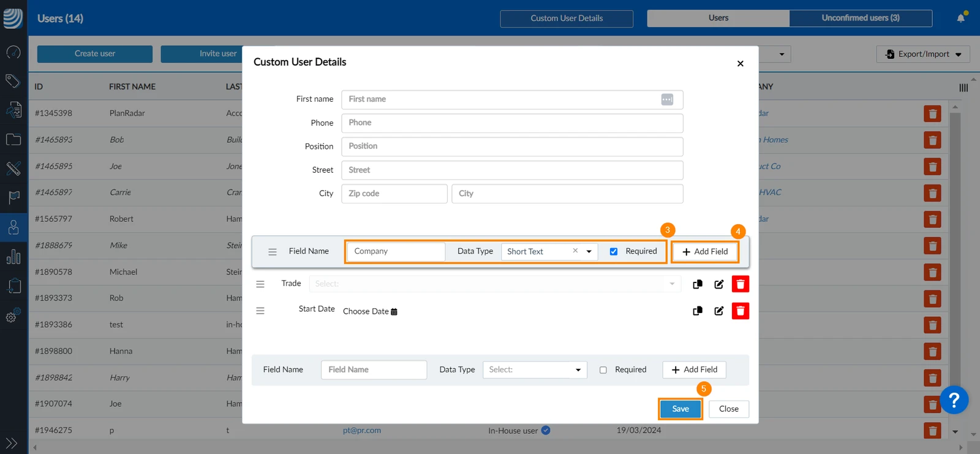Viewport: 980px width, 454px height.
Task: Clear the Short Text selection
Action: tap(575, 251)
